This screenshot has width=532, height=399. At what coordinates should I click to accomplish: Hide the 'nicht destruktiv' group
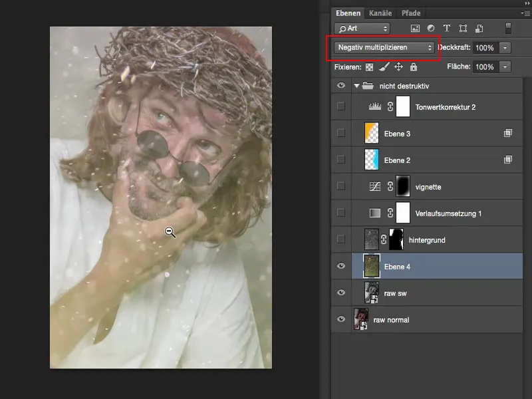click(x=341, y=85)
